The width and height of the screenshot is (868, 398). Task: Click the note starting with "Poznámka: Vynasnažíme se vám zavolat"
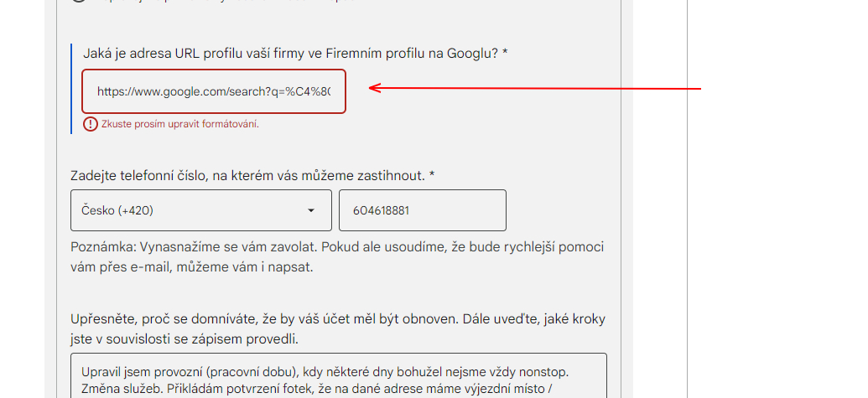click(x=337, y=257)
